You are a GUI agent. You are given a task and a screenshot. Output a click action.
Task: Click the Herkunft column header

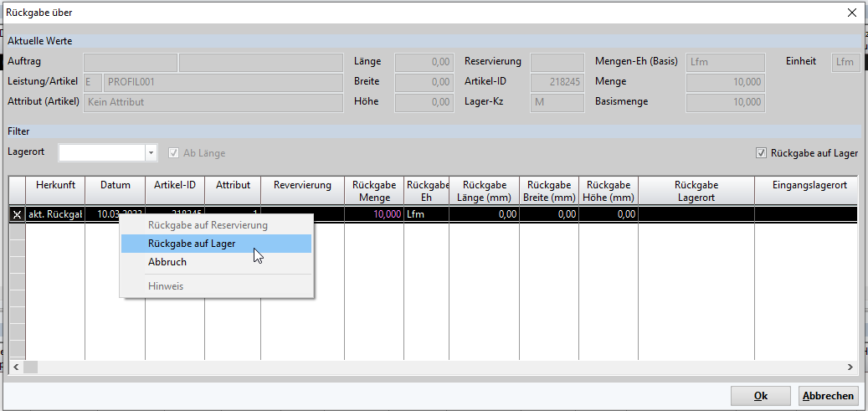tap(55, 185)
